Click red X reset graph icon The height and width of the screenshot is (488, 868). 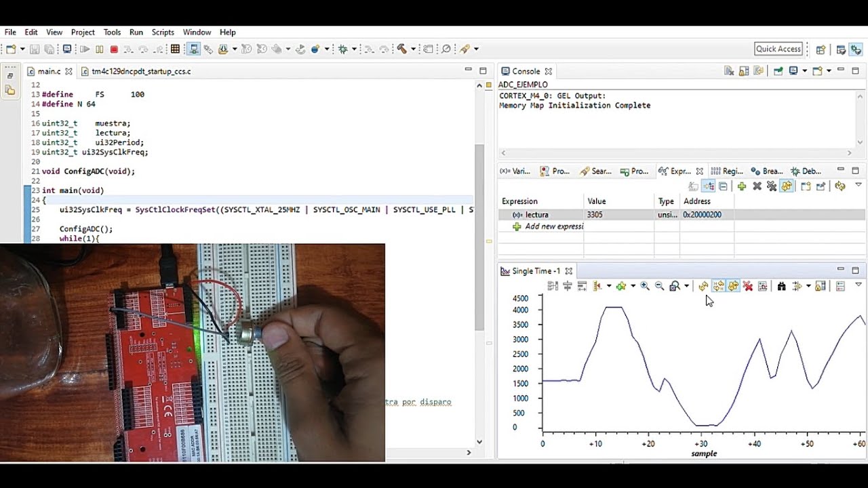coord(748,286)
